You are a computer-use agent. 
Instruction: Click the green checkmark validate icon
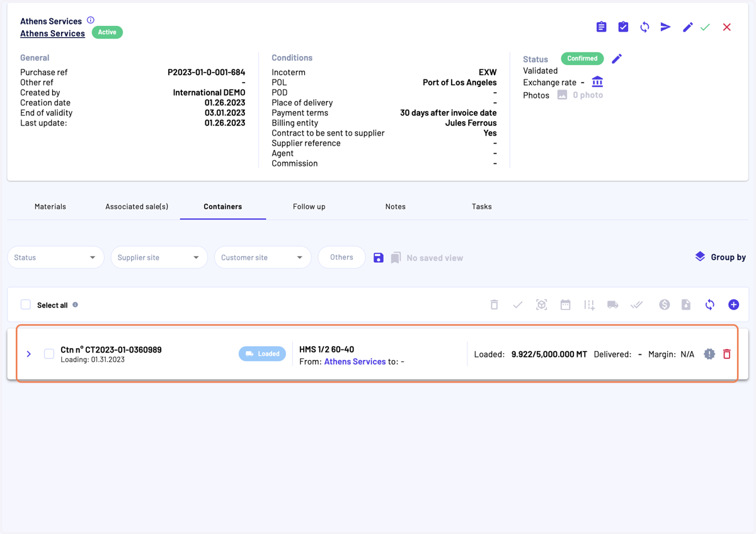click(706, 27)
